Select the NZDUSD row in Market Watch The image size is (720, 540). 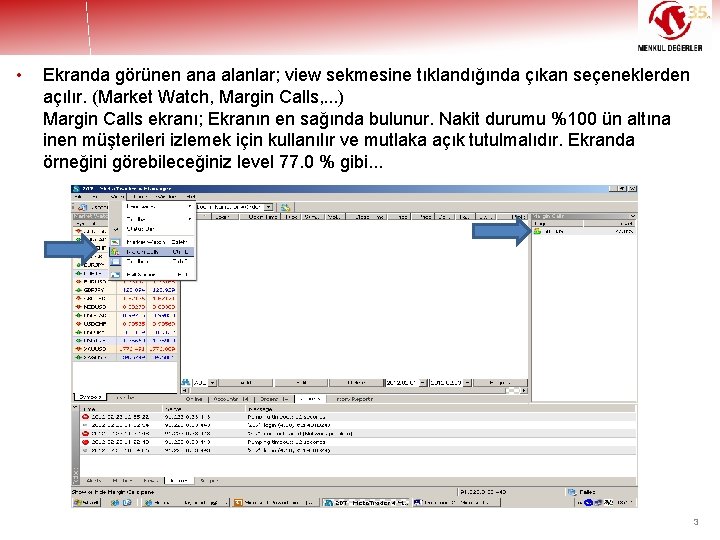pyautogui.click(x=125, y=307)
